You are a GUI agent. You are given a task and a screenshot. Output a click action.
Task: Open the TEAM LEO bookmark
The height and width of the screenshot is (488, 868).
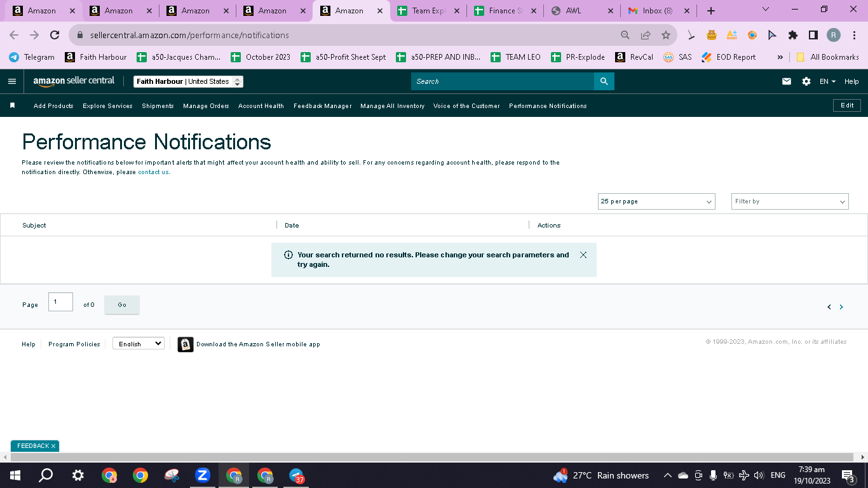click(515, 57)
